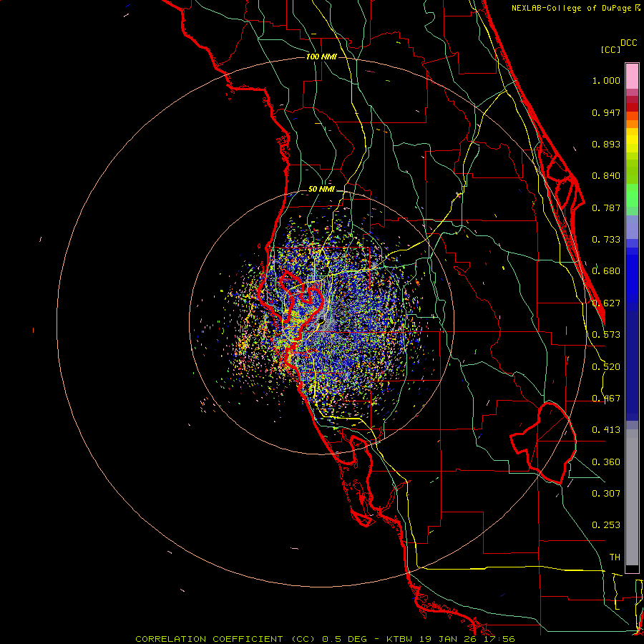644x644 pixels.
Task: Click the 0.520 scale value
Action: coord(606,367)
